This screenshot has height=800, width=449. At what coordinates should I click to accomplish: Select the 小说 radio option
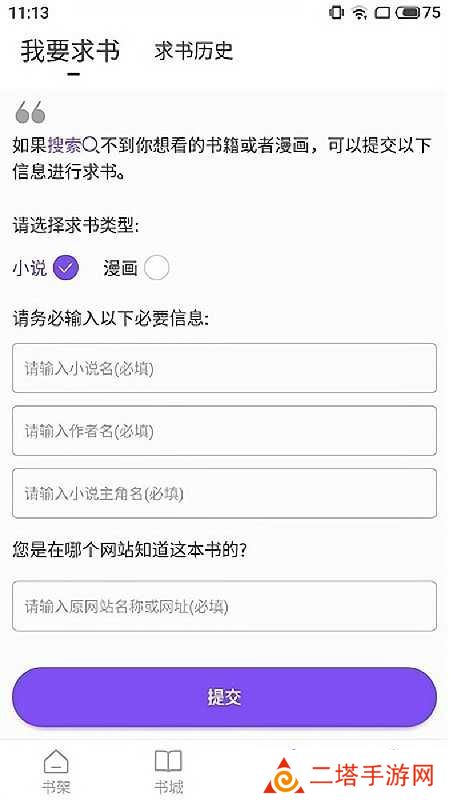click(x=66, y=268)
